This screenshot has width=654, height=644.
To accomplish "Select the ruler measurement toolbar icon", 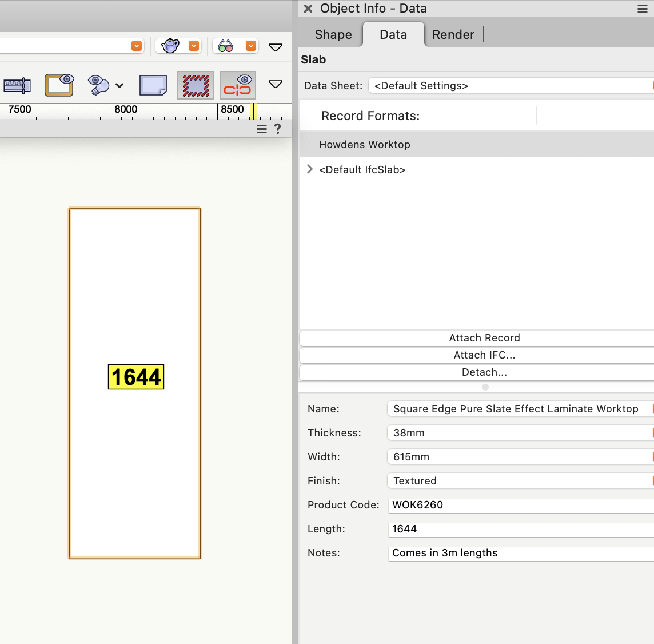I will click(17, 84).
